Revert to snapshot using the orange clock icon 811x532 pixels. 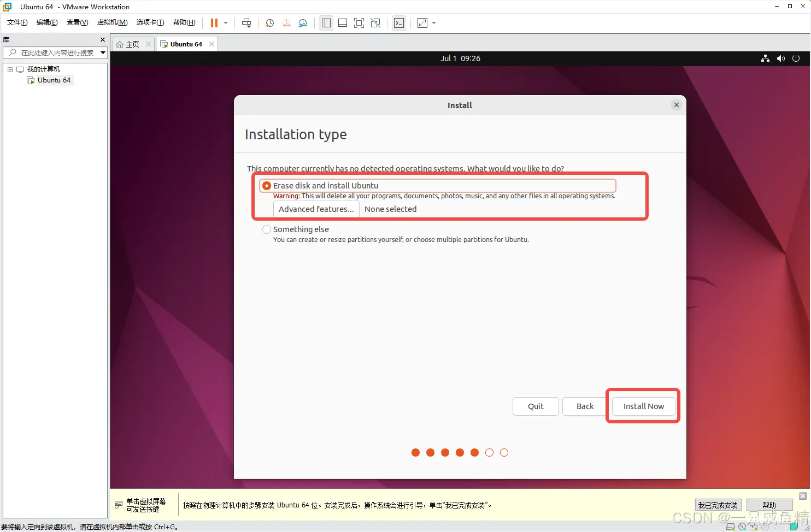(x=286, y=23)
